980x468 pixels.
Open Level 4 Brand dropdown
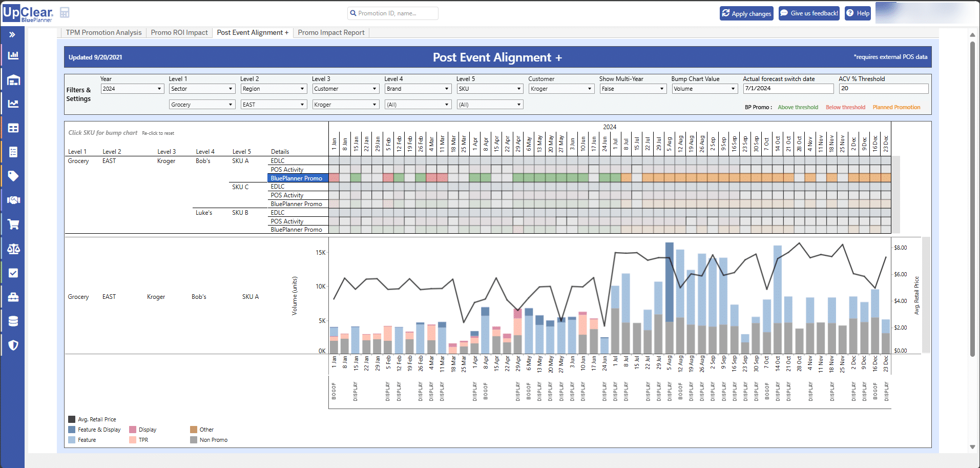[418, 89]
